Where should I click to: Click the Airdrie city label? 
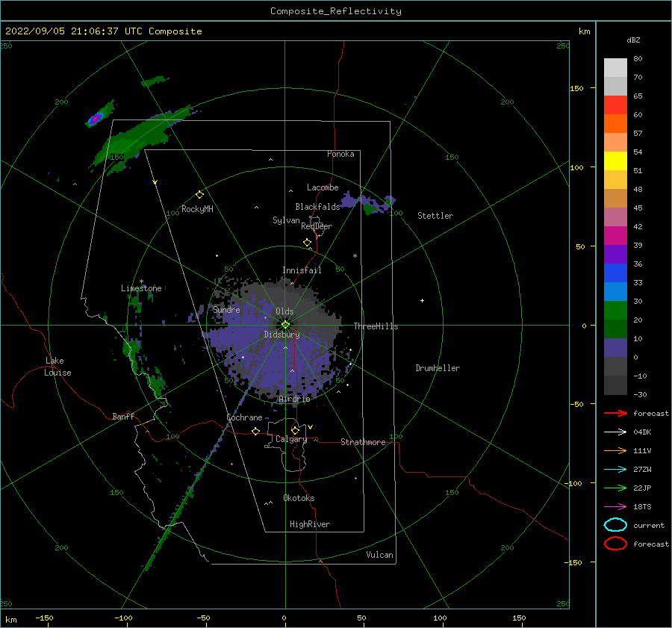pyautogui.click(x=294, y=399)
